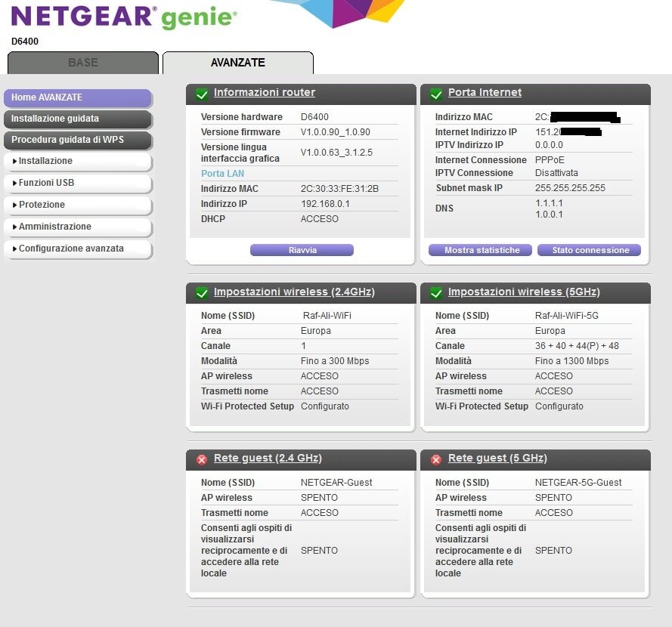
Task: Click the green check icon beside Porta Internet
Action: [436, 94]
